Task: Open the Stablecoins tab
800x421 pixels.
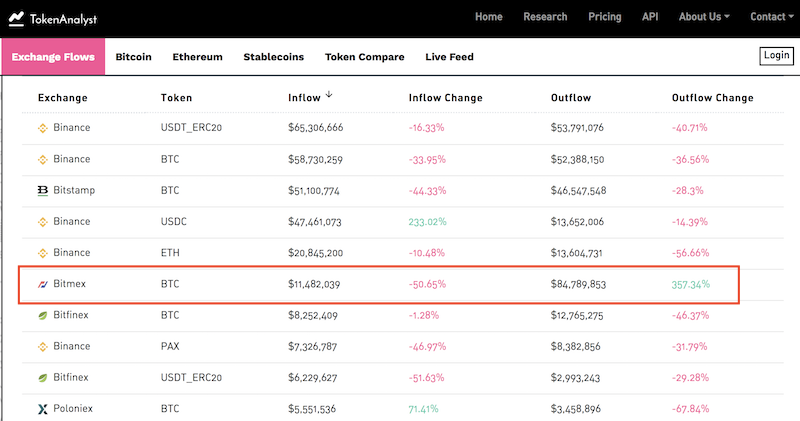Action: pos(274,57)
